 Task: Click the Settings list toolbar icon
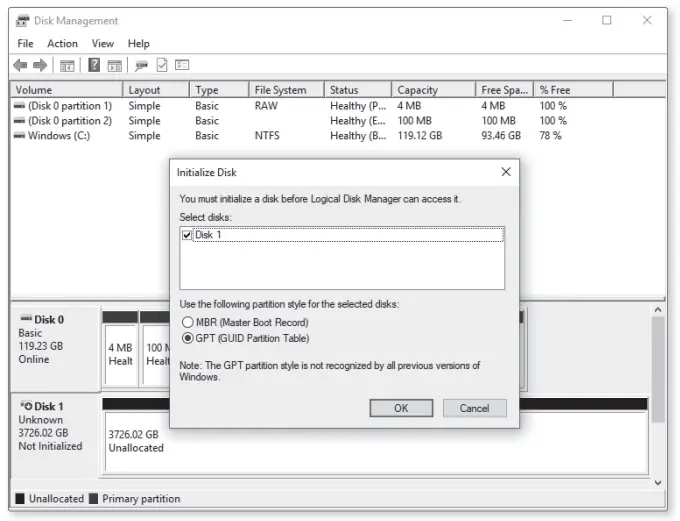(182, 65)
